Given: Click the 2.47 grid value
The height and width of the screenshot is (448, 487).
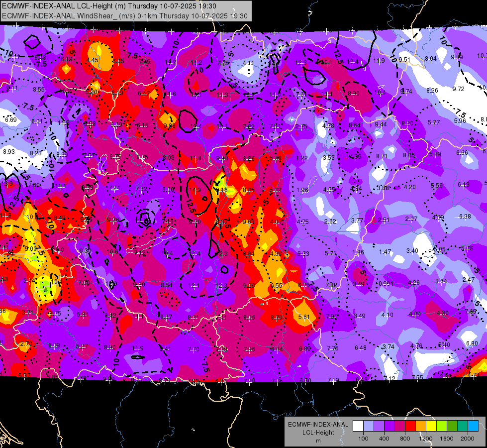Looking at the screenshot, I should pos(469,280).
